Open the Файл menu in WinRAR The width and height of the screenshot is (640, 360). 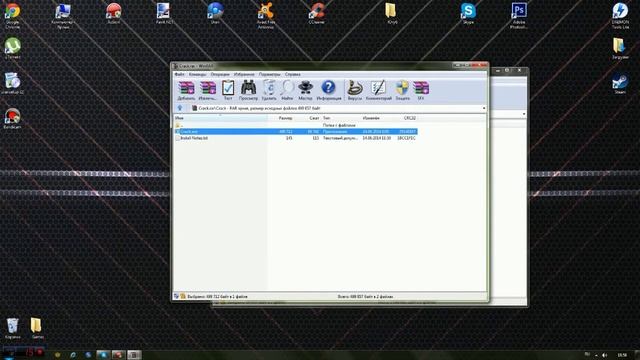click(179, 74)
